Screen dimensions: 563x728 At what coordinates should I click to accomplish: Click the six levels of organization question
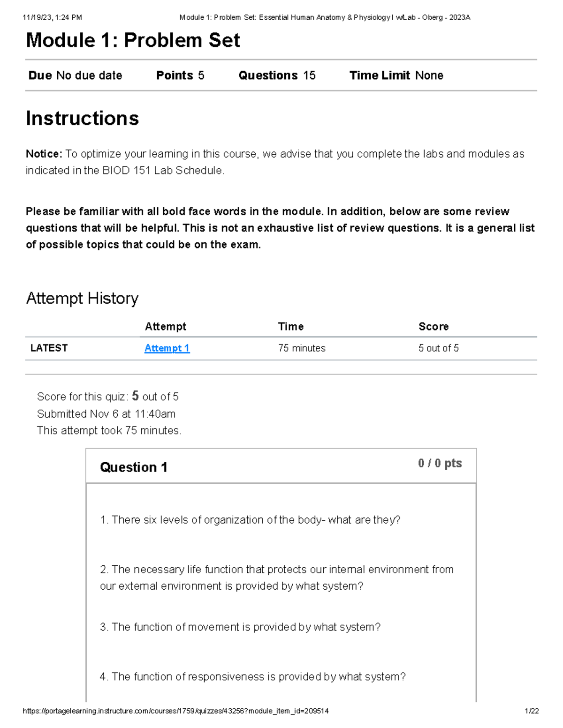[250, 520]
